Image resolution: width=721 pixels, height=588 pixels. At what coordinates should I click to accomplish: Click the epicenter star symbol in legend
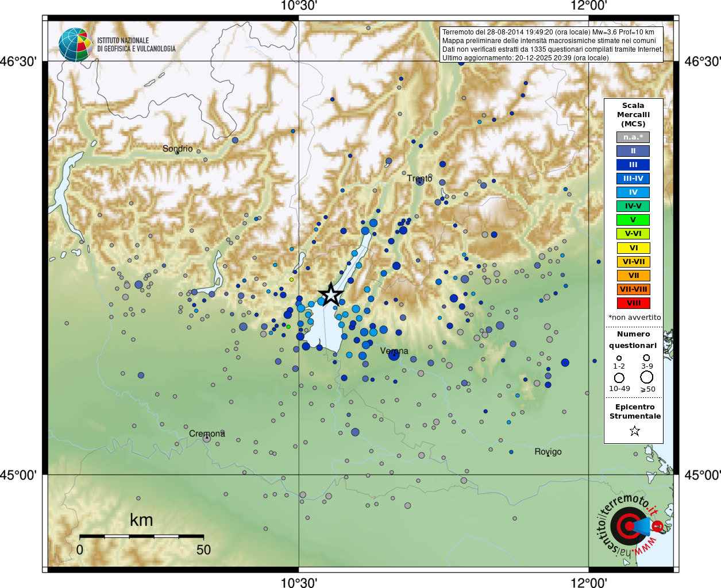tap(635, 431)
